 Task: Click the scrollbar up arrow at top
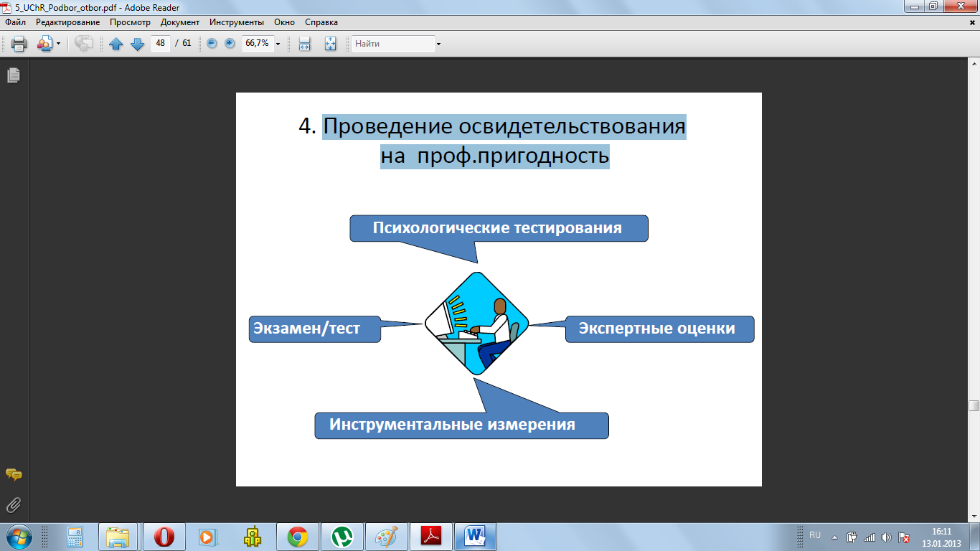tap(974, 62)
